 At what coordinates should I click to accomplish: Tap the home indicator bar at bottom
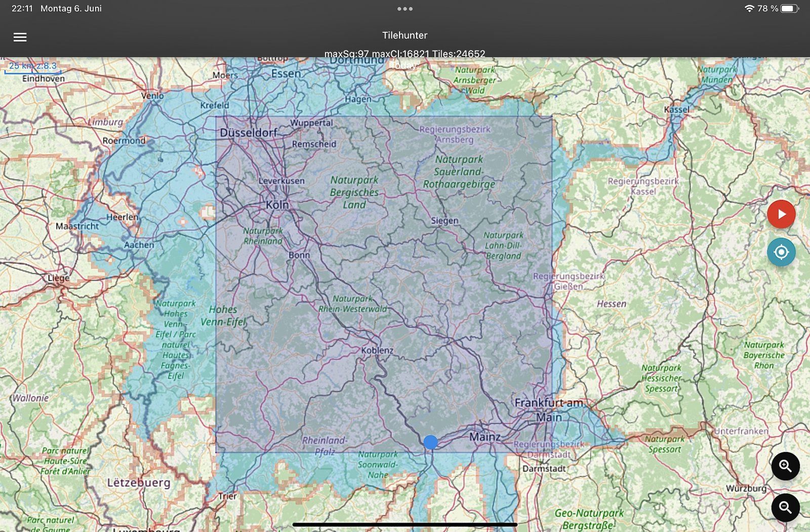404,524
